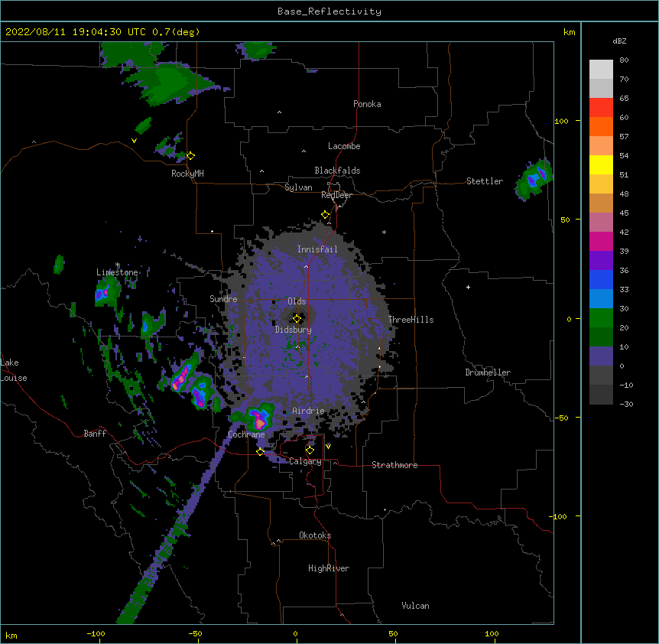Select the 80 dBZ light gray swatch
This screenshot has width=659, height=644.
[601, 69]
